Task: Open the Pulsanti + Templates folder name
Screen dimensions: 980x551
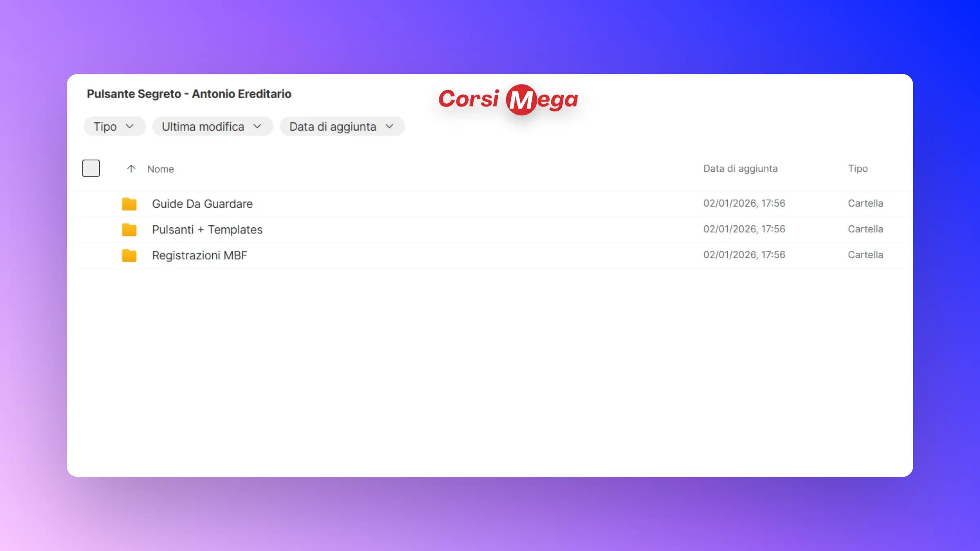Action: tap(207, 229)
